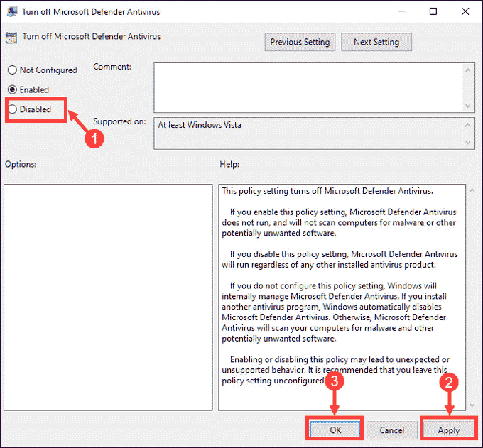Click the Comment box scroll down arrow

click(467, 106)
